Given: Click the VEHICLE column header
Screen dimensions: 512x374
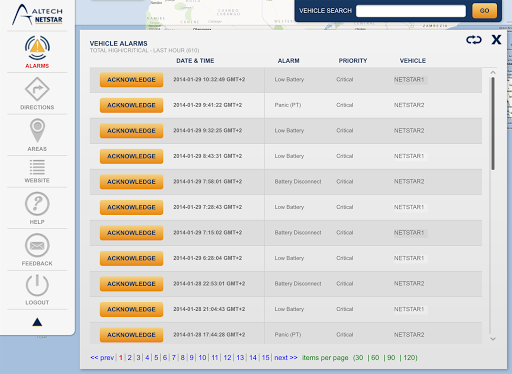Looking at the screenshot, I should [413, 61].
